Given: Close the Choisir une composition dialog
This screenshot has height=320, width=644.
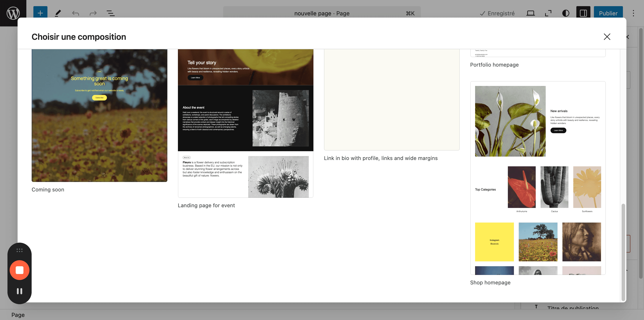Looking at the screenshot, I should (x=607, y=37).
